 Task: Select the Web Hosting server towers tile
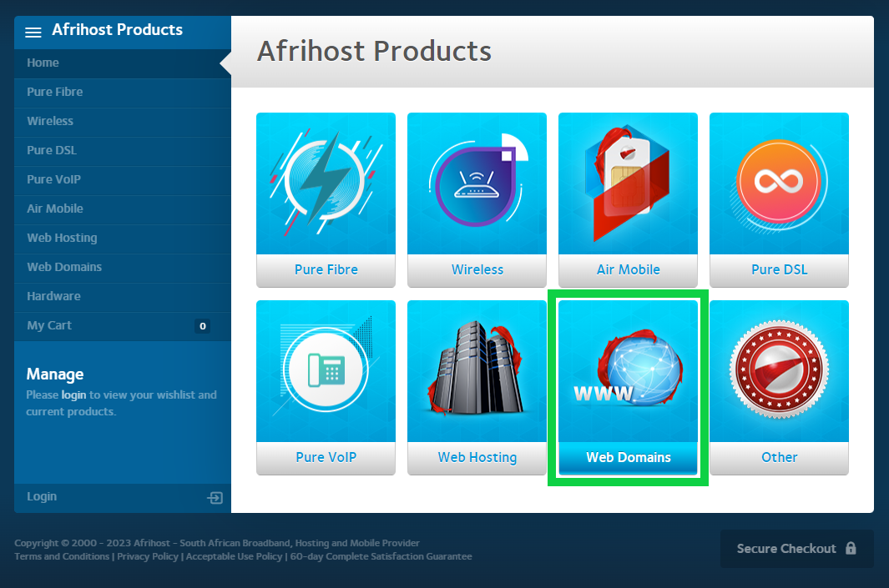477,372
